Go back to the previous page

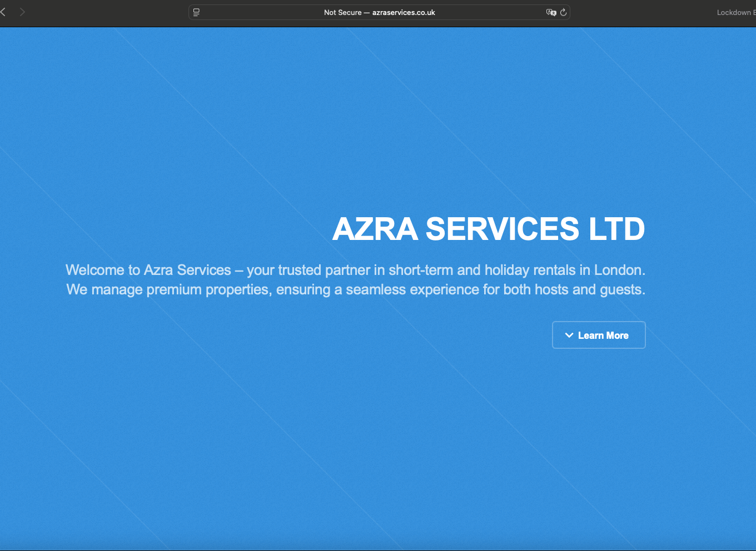click(x=3, y=12)
